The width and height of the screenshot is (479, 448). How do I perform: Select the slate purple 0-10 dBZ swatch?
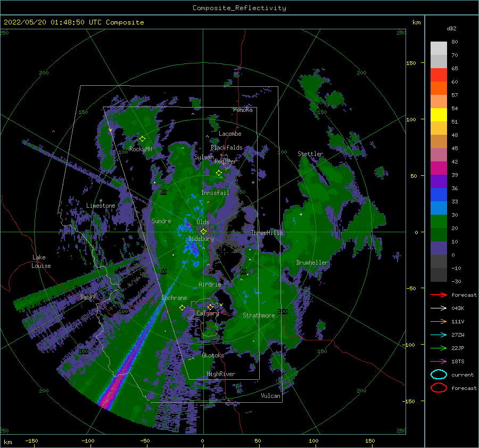click(x=439, y=248)
